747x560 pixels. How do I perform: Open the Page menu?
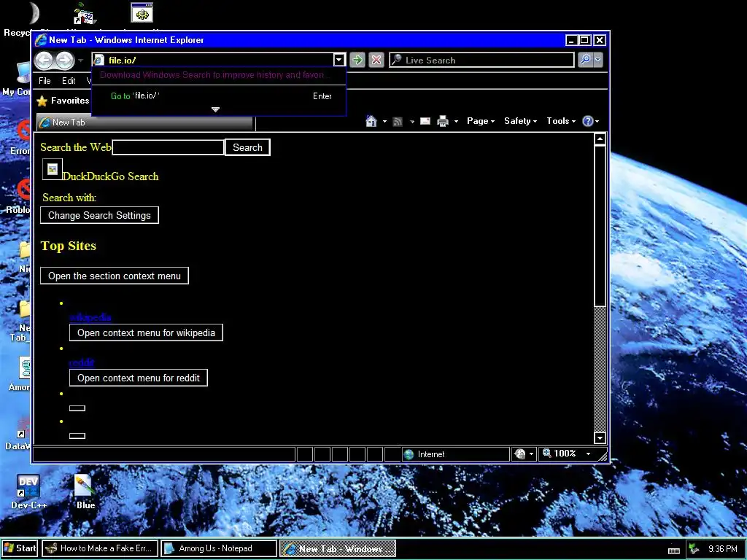click(481, 121)
